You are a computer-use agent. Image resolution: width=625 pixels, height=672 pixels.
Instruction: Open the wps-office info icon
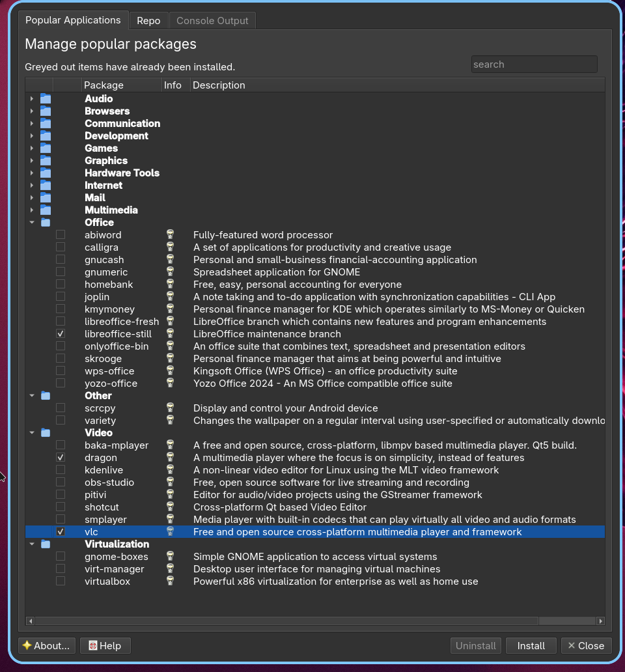[x=170, y=371]
